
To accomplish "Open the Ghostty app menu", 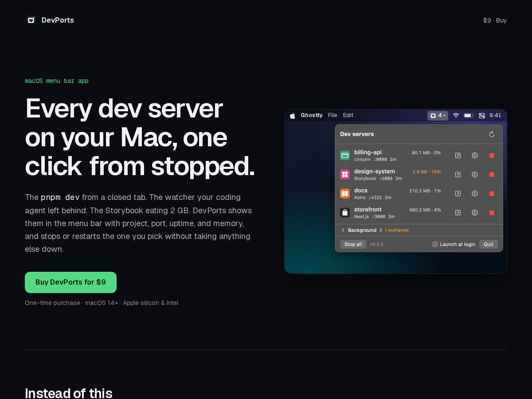I will point(312,115).
